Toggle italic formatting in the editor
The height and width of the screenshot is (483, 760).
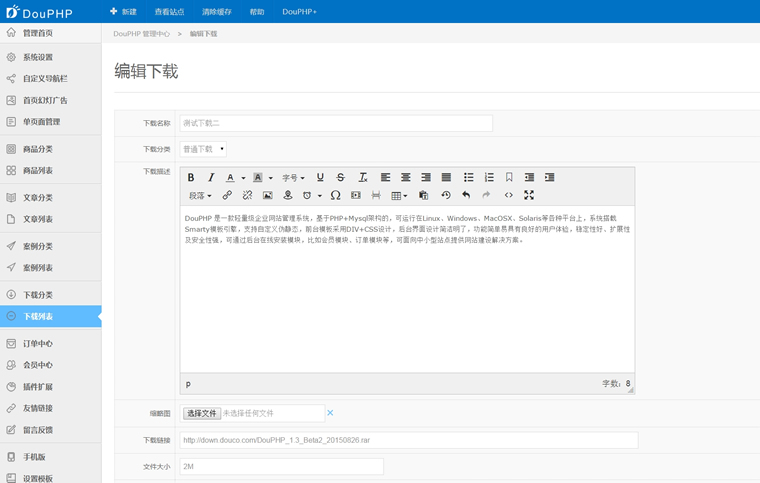(211, 177)
